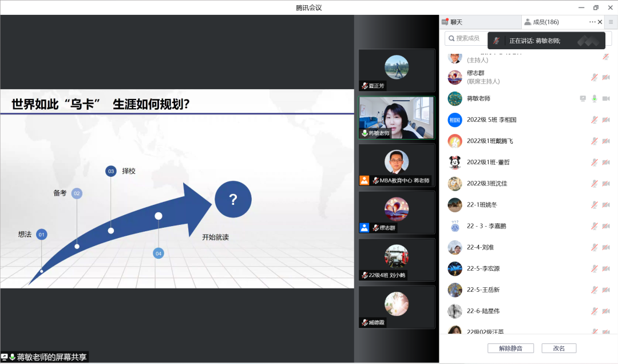Open the 成员(186) members tab
Image resolution: width=618 pixels, height=364 pixels.
546,22
